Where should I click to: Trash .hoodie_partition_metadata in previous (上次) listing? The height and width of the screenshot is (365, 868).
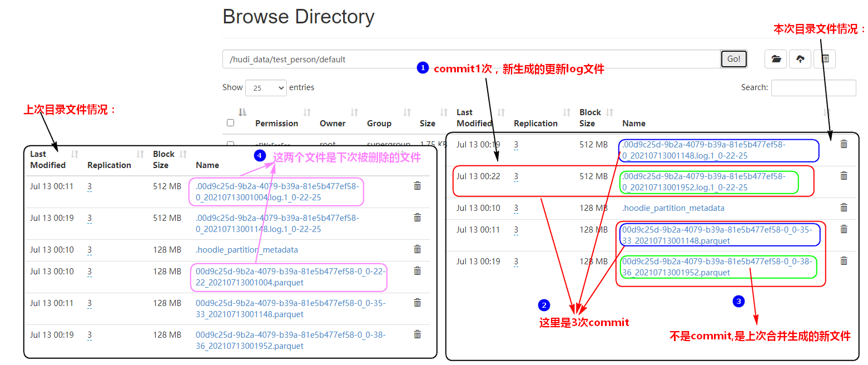pyautogui.click(x=418, y=249)
